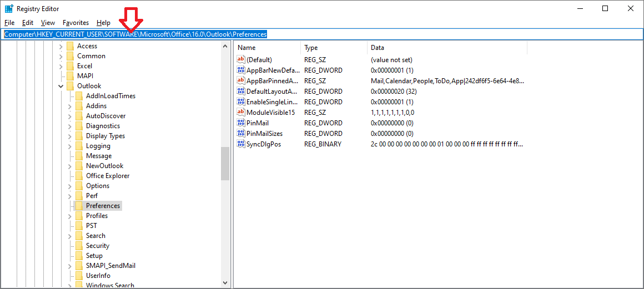This screenshot has height=289, width=644.
Task: Select the PinMail DWORD value icon
Action: [x=241, y=123]
